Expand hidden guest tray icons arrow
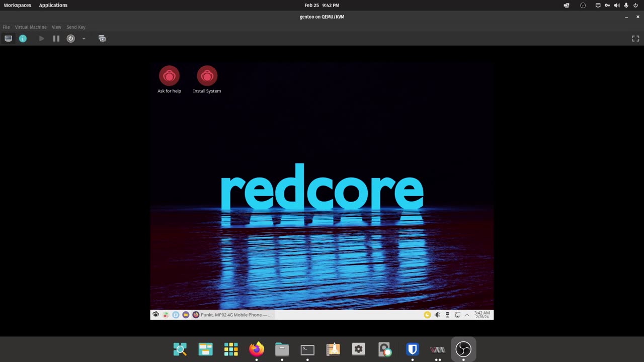 click(x=467, y=315)
